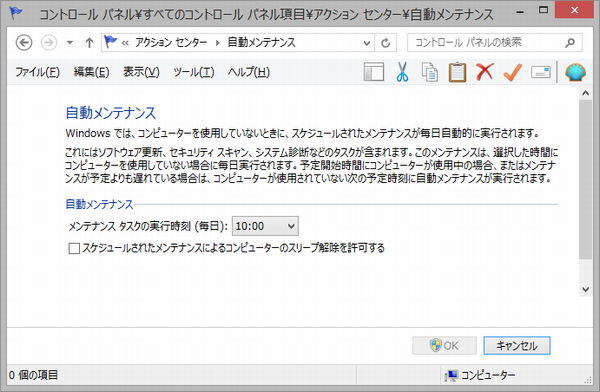
Task: Click the コンピューター status bar icon
Action: pyautogui.click(x=451, y=376)
